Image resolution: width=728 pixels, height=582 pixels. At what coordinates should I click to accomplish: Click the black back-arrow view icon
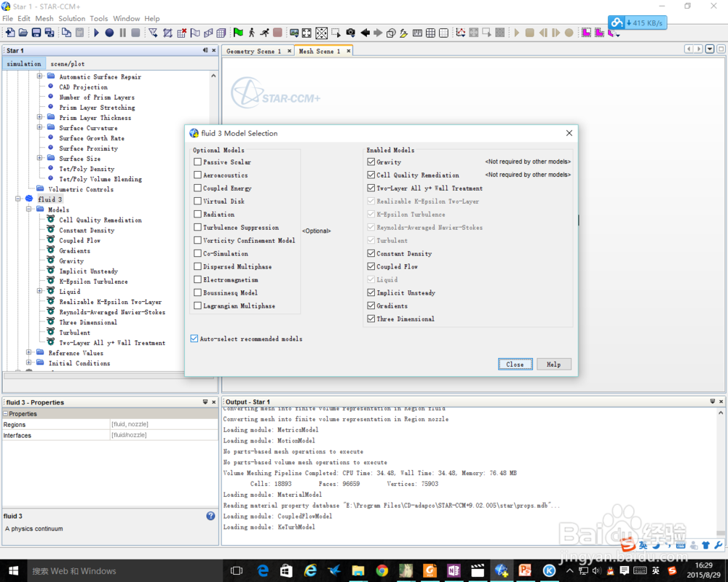(365, 33)
